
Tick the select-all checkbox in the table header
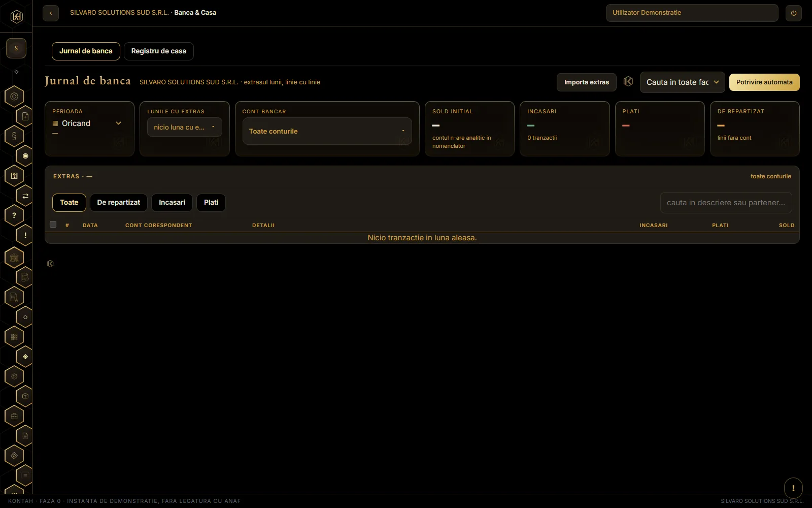[x=53, y=225]
